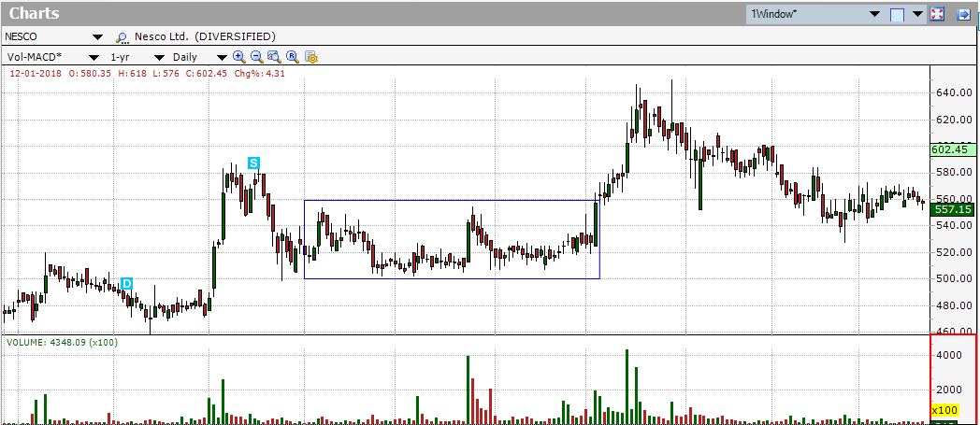Open the Vol-MACD template dropdown

tap(93, 57)
